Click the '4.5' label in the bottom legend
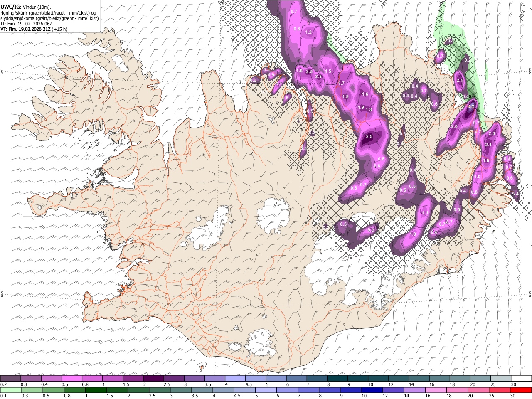Image resolution: width=532 pixels, height=399 pixels. pyautogui.click(x=237, y=396)
